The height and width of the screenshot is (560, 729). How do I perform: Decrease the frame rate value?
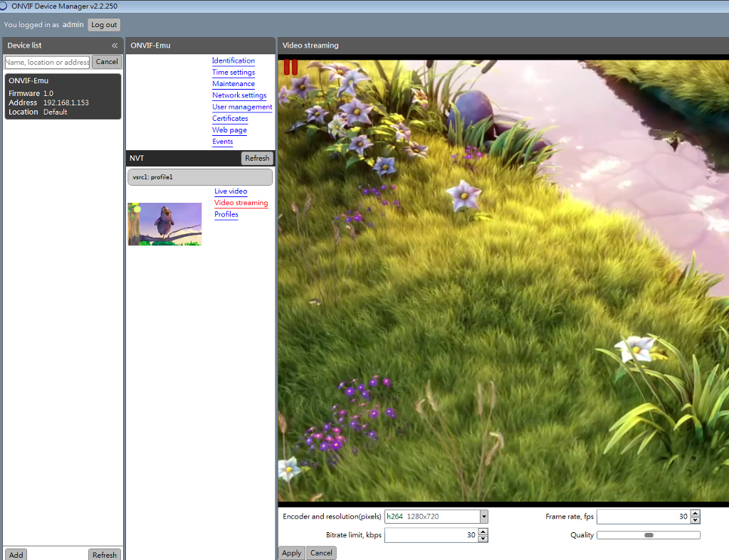696,520
